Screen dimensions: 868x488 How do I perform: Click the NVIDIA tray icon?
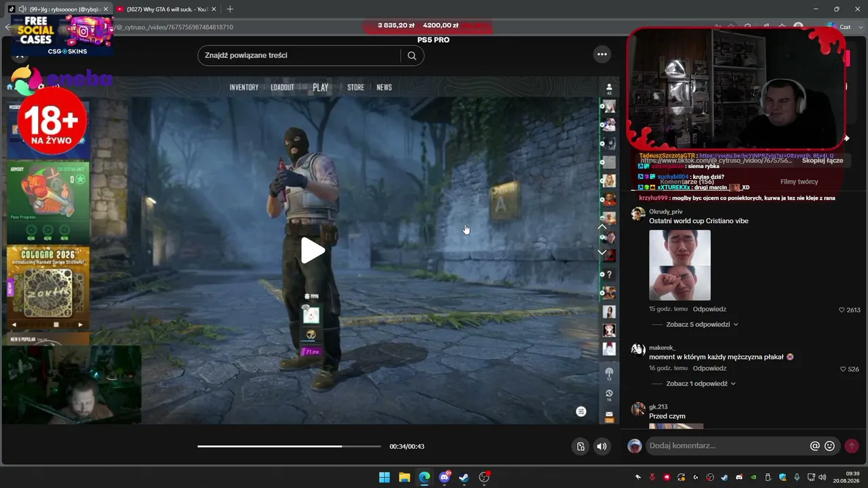[754, 477]
